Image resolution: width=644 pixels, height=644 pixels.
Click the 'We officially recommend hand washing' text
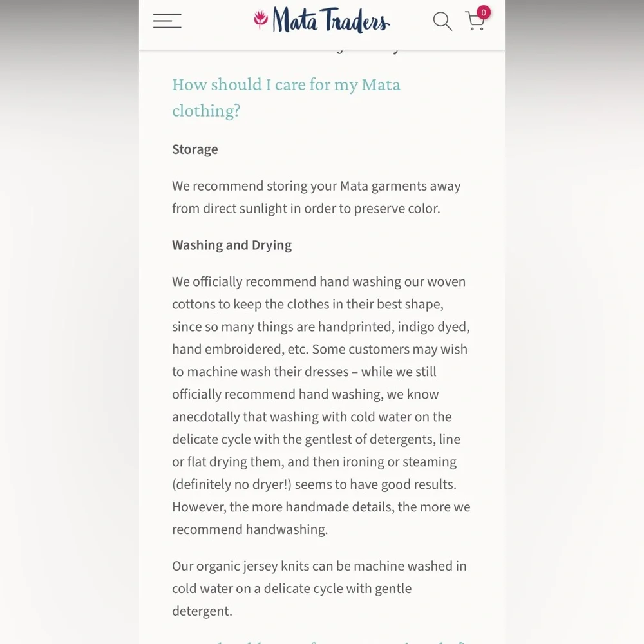click(x=319, y=282)
